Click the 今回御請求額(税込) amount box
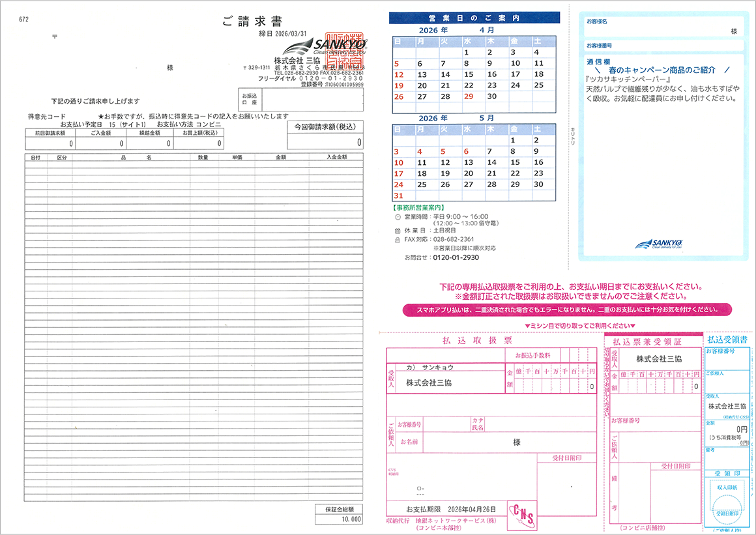This screenshot has height=535, width=756. pyautogui.click(x=325, y=135)
